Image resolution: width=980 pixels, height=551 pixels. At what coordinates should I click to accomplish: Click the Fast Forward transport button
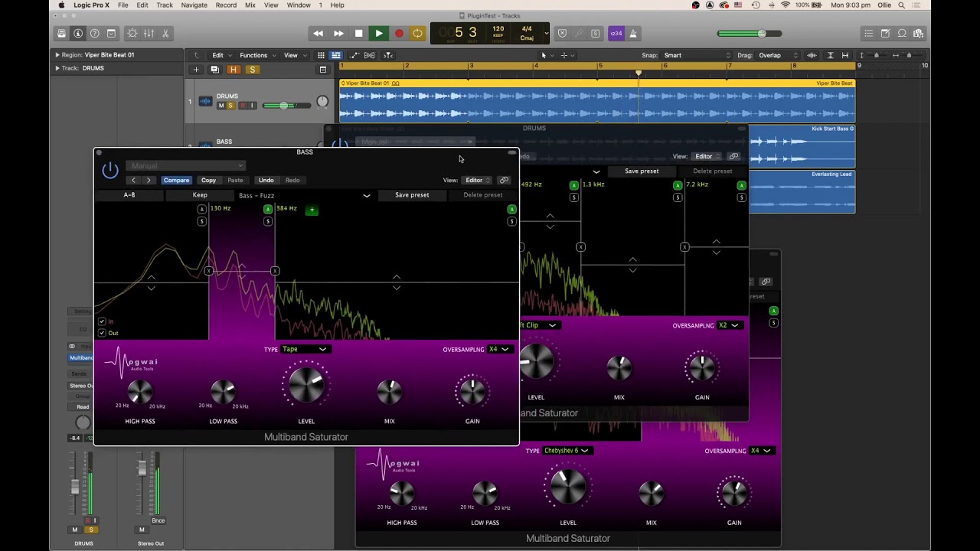click(338, 34)
